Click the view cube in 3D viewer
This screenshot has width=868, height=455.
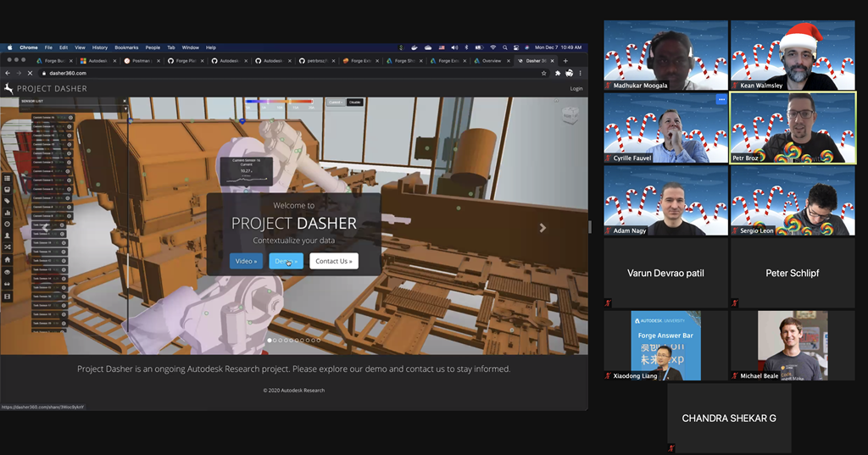point(570,114)
